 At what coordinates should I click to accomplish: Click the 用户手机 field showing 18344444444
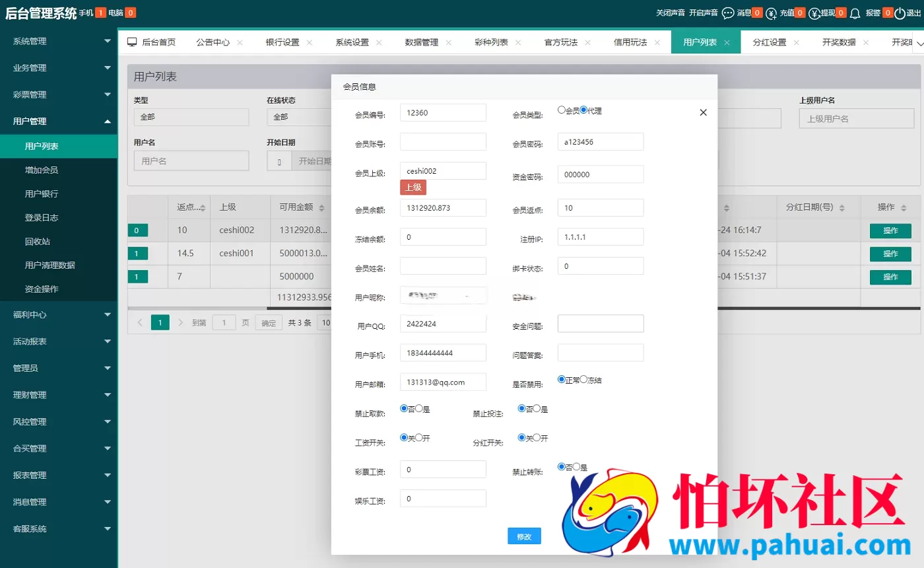(x=443, y=353)
